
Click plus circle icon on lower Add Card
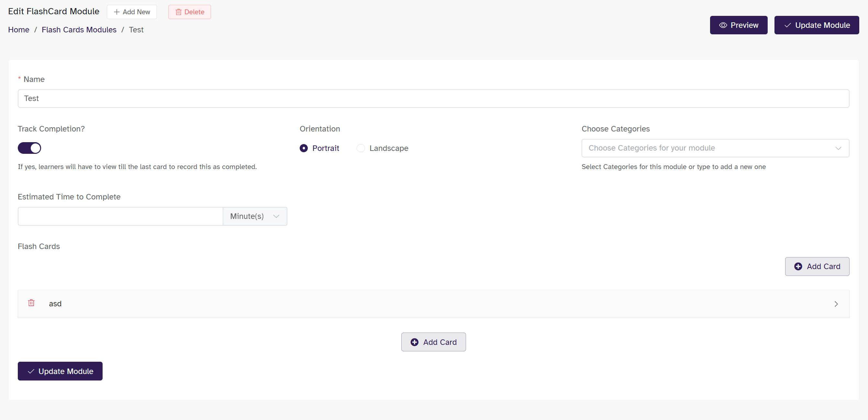tap(415, 342)
